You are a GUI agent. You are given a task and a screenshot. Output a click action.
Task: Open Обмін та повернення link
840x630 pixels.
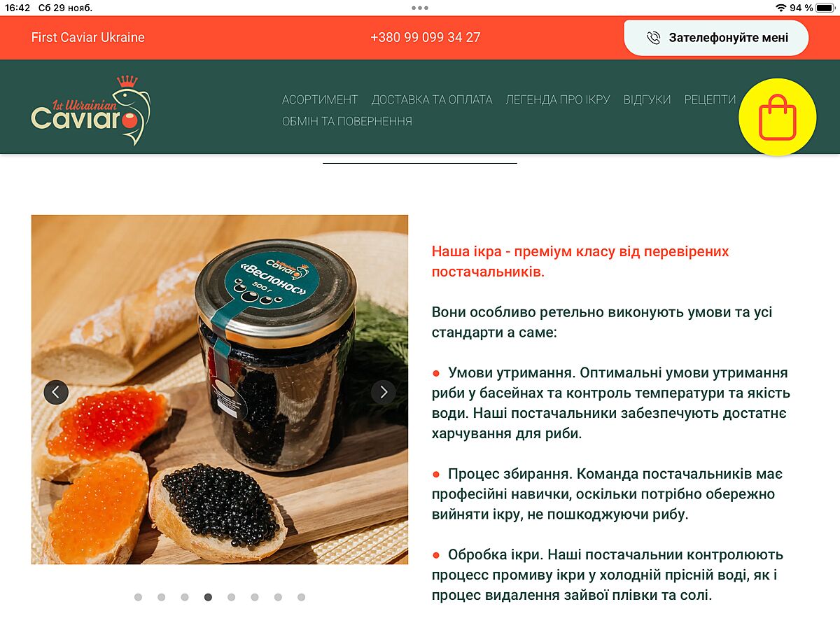[347, 121]
